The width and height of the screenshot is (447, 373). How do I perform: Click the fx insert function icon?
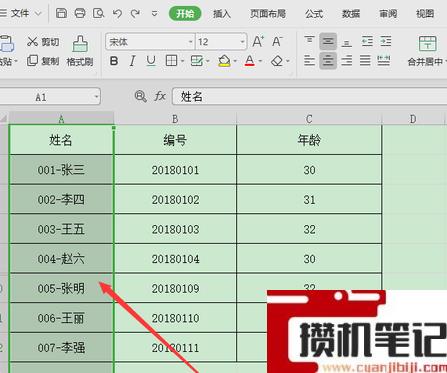(x=160, y=97)
